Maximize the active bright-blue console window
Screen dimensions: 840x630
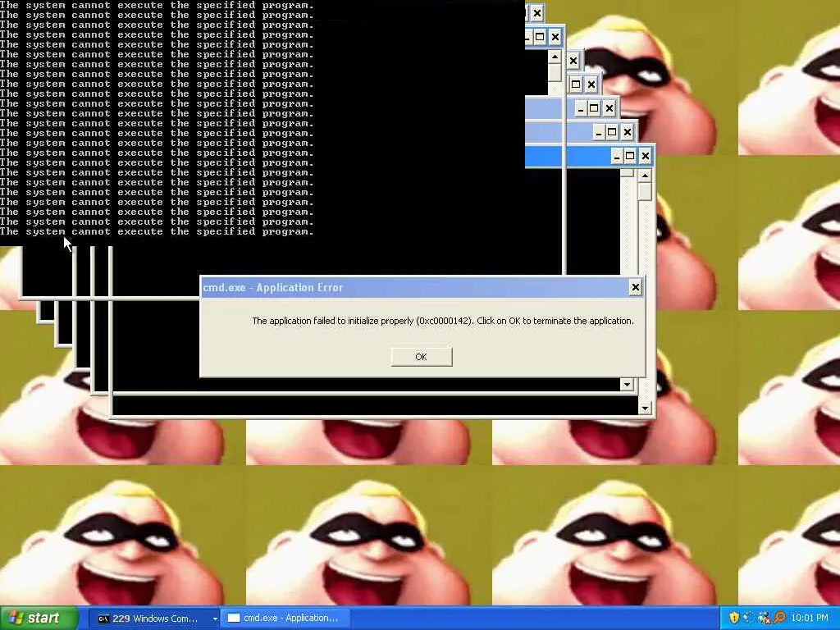pos(630,157)
